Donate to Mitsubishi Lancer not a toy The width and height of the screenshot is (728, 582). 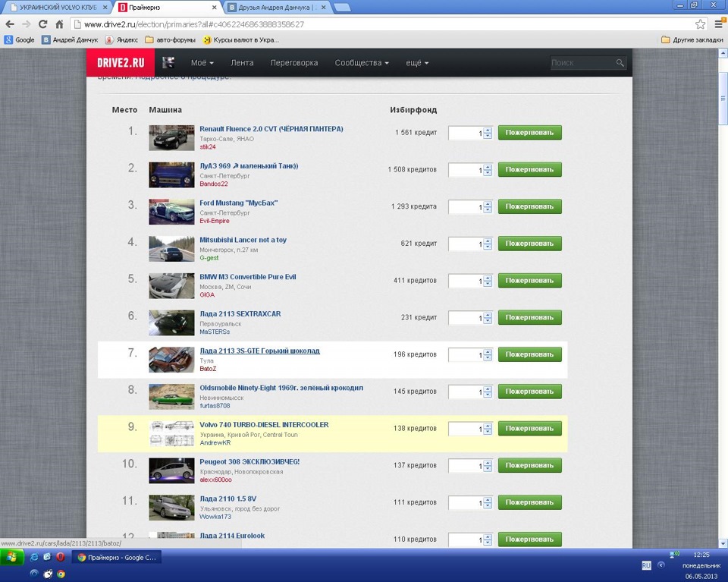[x=530, y=244]
